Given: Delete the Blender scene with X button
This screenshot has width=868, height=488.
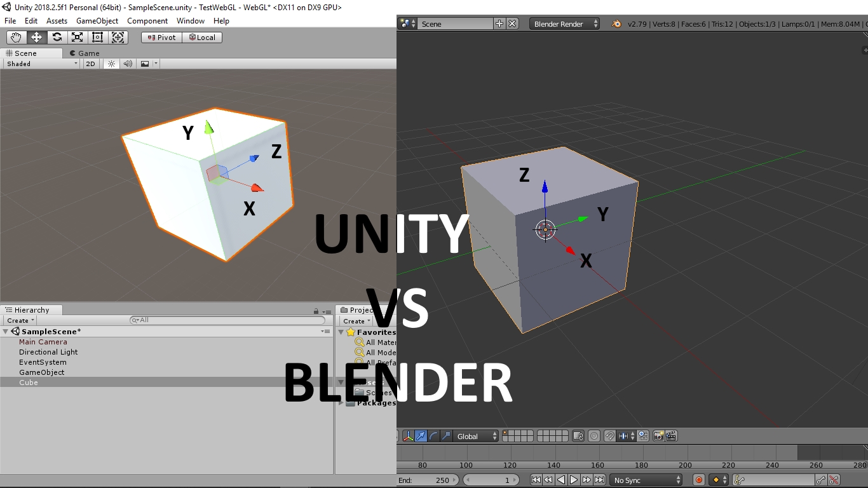Looking at the screenshot, I should coord(513,24).
